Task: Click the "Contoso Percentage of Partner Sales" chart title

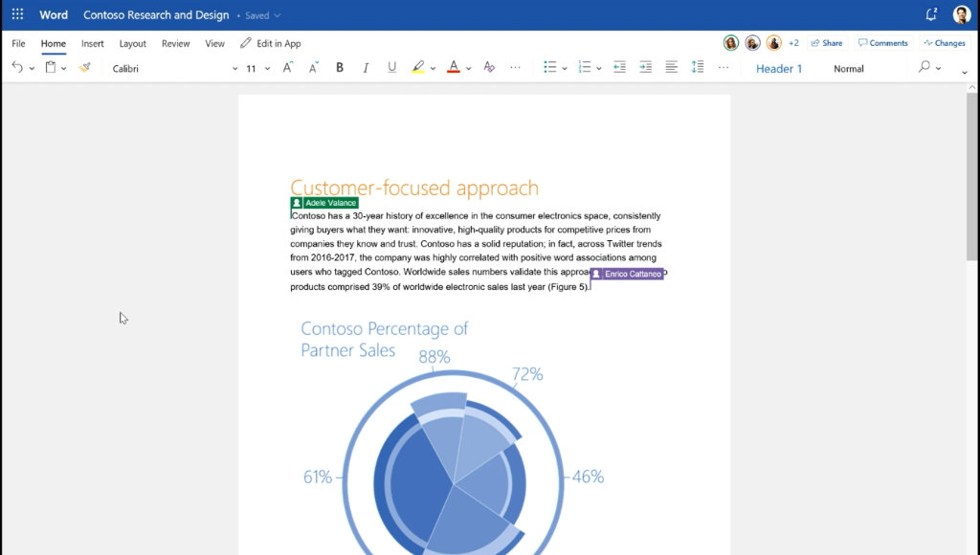Action: pos(385,339)
